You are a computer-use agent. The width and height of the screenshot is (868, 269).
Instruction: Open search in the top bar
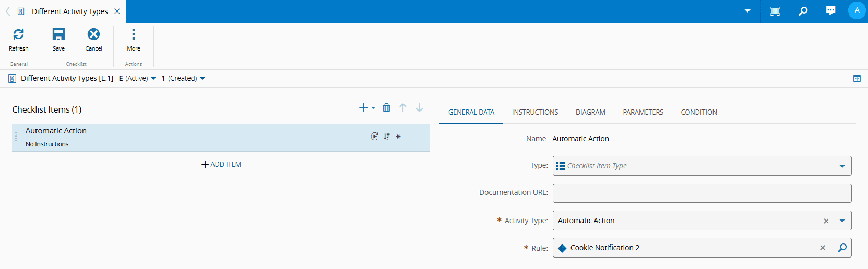(803, 11)
